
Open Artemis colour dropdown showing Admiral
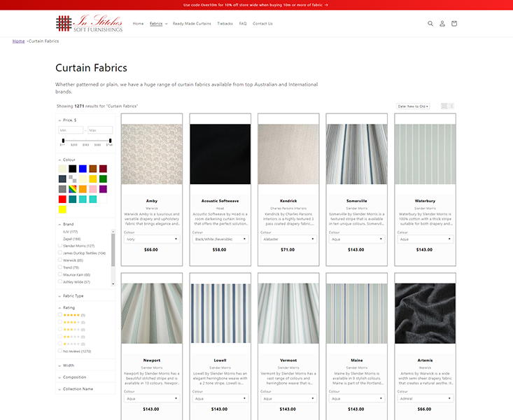coord(425,398)
